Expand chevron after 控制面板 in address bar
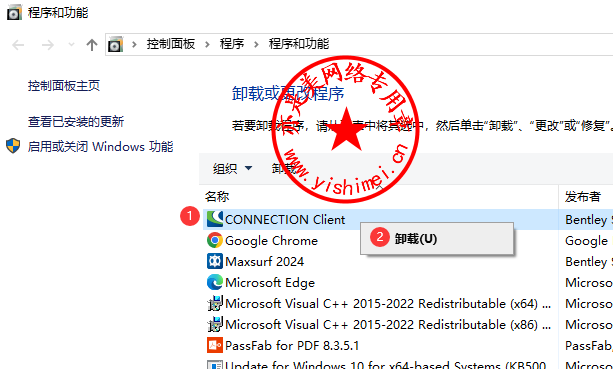 click(x=207, y=45)
